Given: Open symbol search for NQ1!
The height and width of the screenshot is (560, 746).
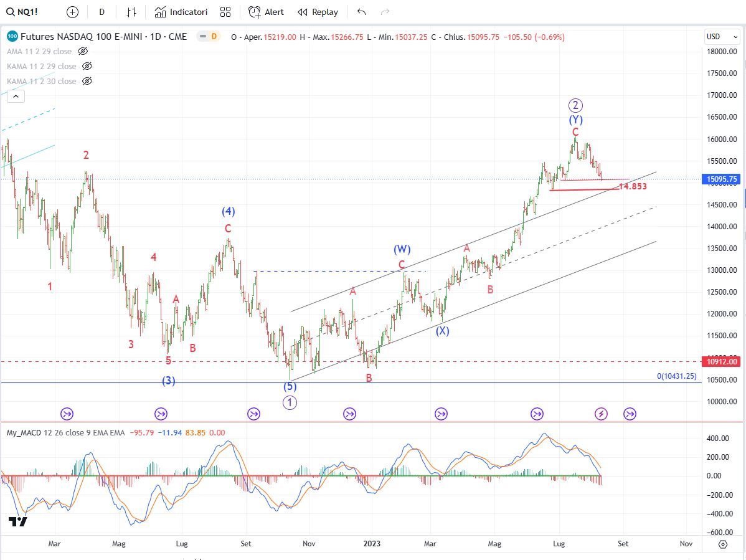Looking at the screenshot, I should click(x=22, y=12).
